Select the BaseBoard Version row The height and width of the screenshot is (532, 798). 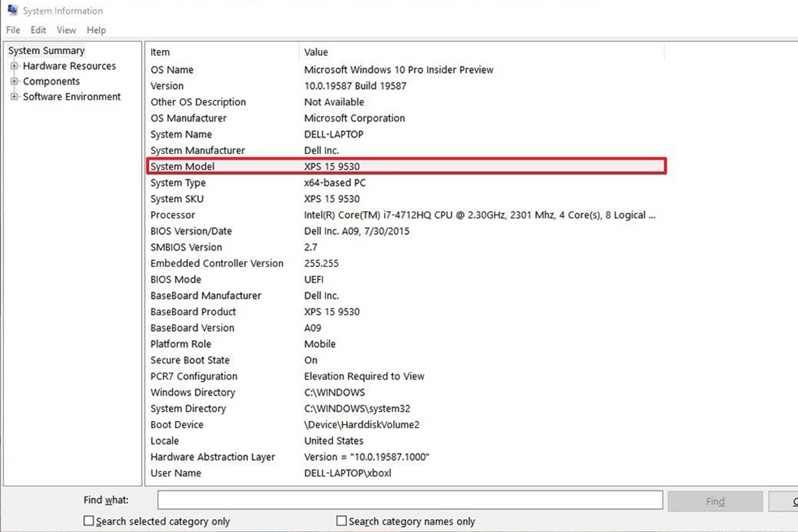(406, 328)
